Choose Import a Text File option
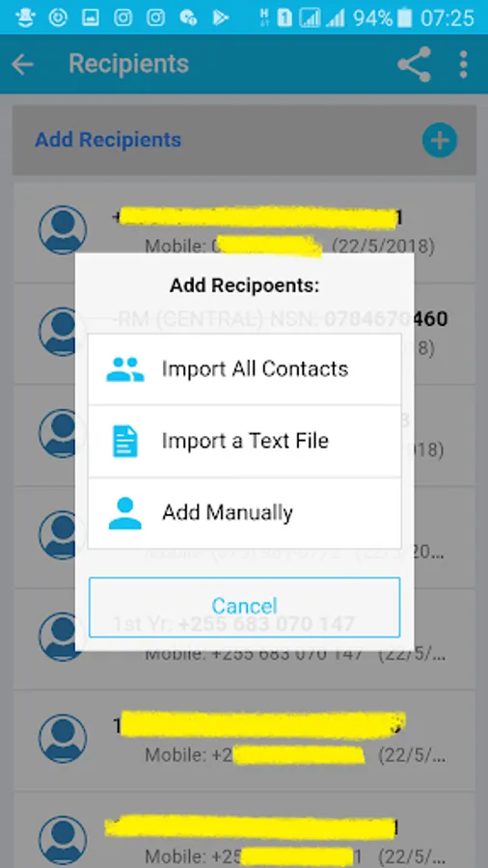488x868 pixels. pos(245,441)
